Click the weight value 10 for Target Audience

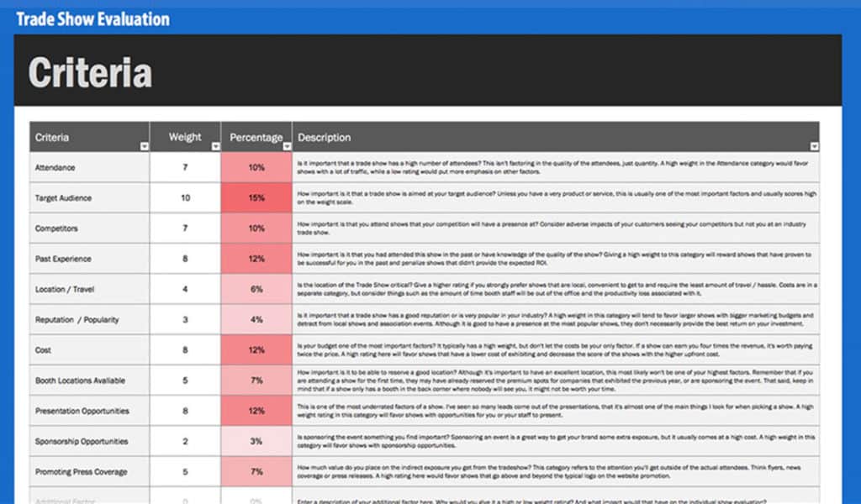point(185,197)
